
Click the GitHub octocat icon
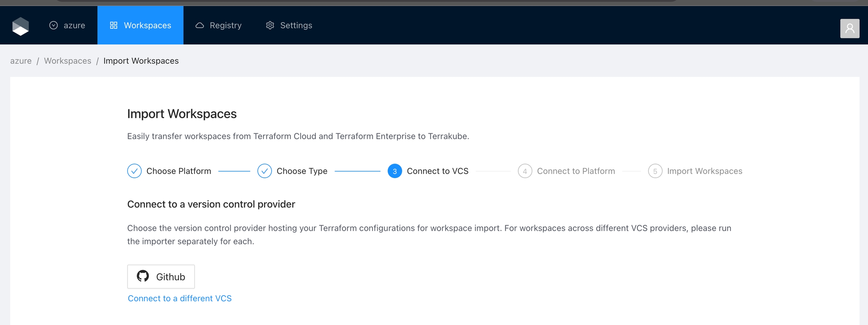(143, 276)
